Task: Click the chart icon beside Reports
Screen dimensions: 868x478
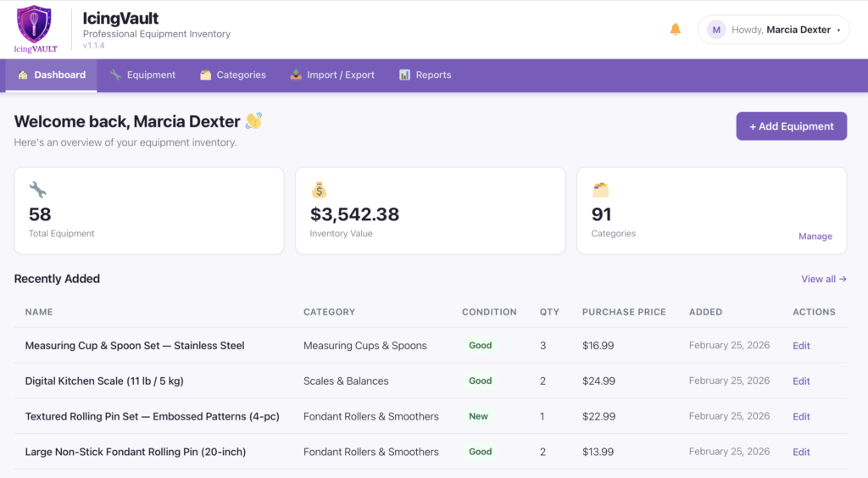Action: click(x=404, y=75)
